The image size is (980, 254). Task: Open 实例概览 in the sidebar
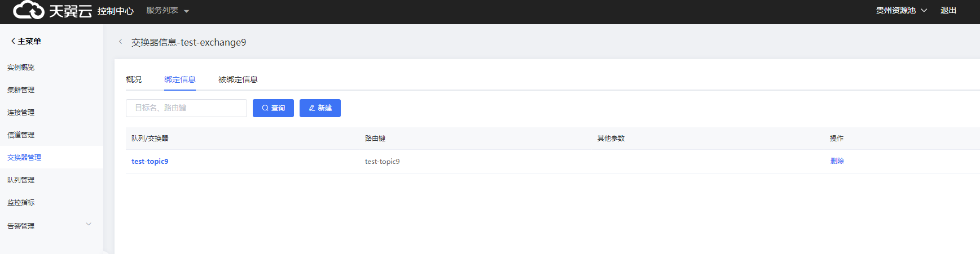click(21, 68)
